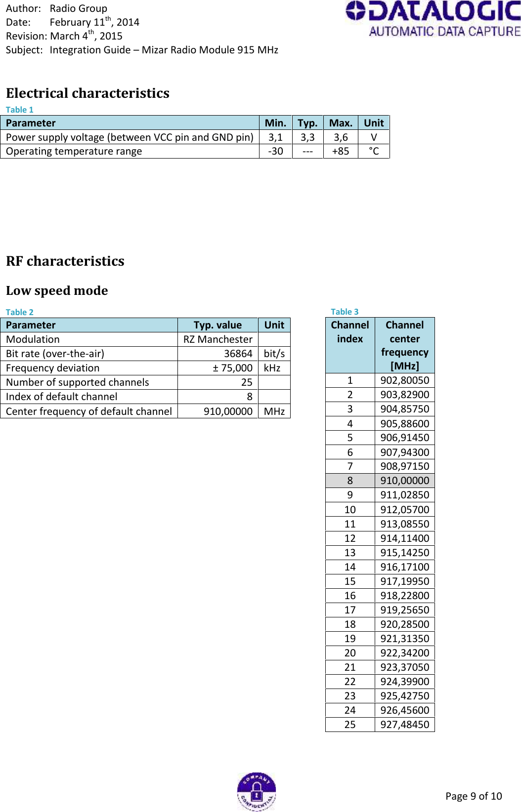Click the 'RZ Manchester' value

click(x=218, y=339)
